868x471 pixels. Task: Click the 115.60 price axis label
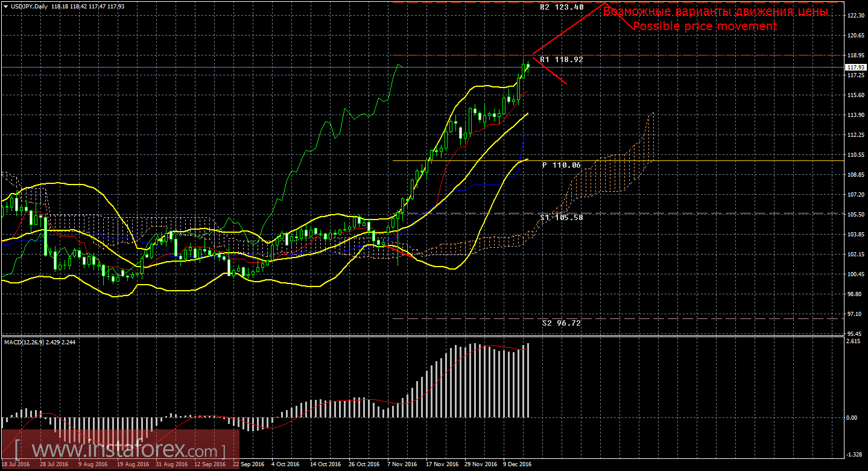pyautogui.click(x=856, y=95)
